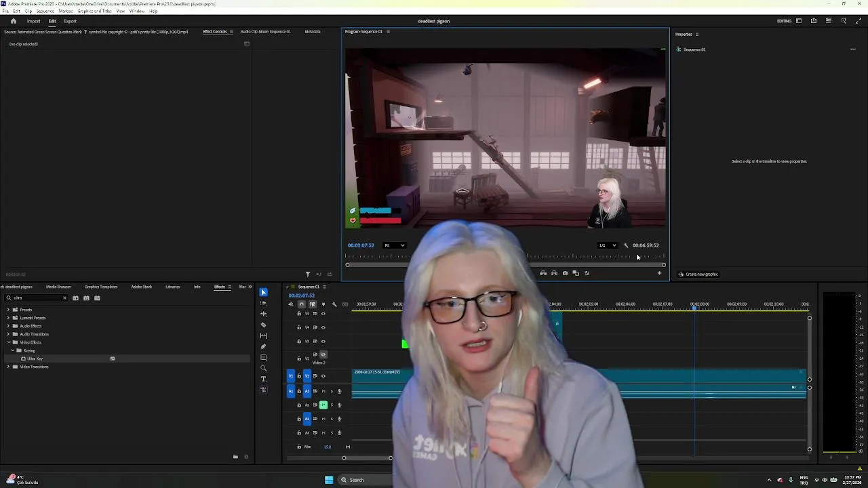
Task: Open the Graphics Templates tab
Action: (101, 287)
